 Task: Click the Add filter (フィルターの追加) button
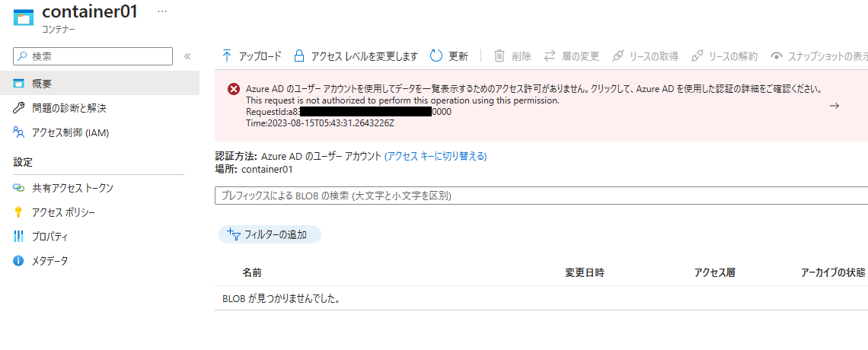[x=270, y=234]
